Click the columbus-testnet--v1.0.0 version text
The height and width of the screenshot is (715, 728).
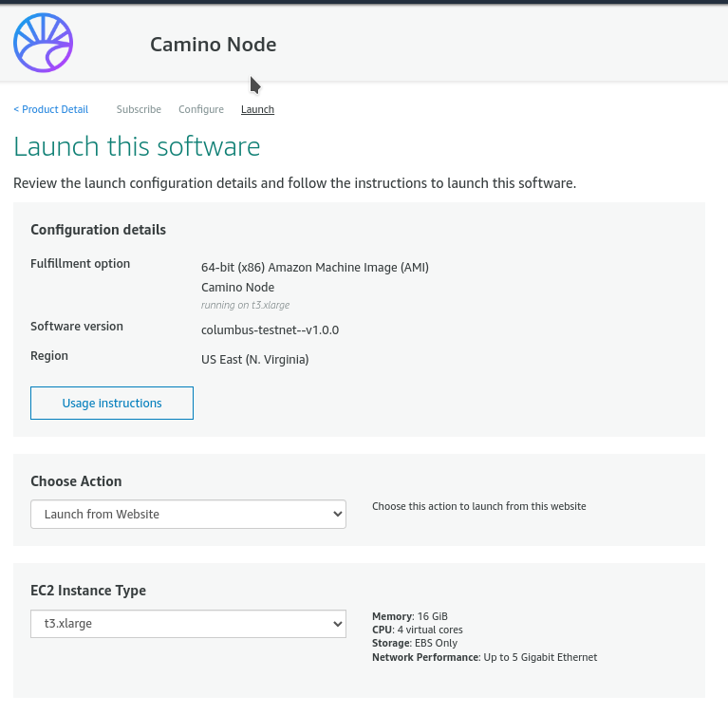(x=270, y=330)
